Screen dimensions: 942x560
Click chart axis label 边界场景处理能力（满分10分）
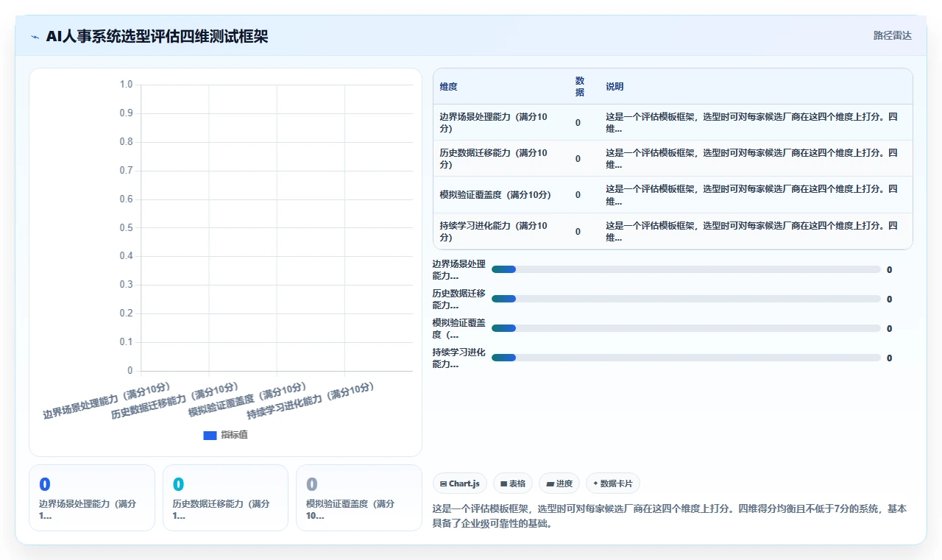tap(107, 400)
